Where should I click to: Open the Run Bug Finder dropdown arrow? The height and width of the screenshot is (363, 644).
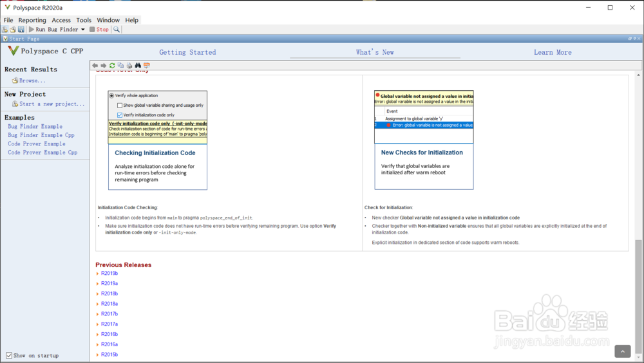pyautogui.click(x=83, y=30)
